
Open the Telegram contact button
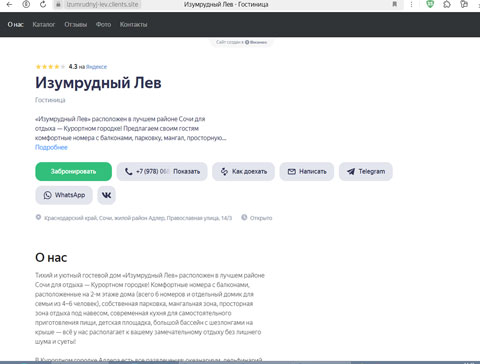[x=366, y=171]
